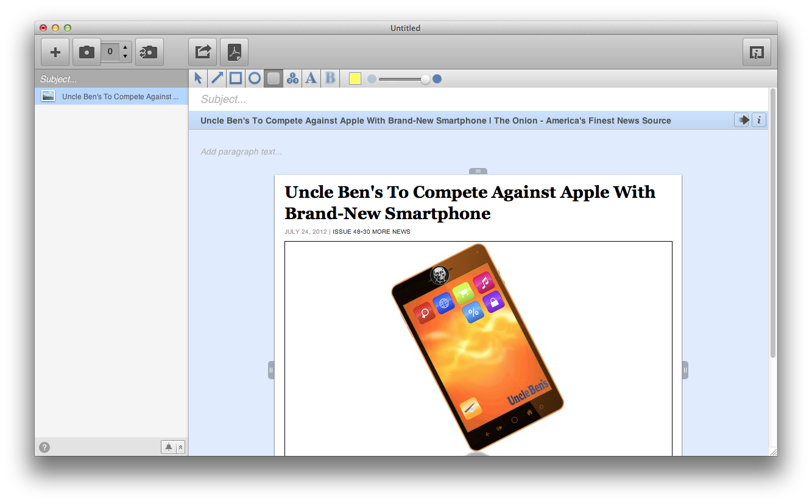812x504 pixels.
Task: Toggle the filled rounded rectangle tool
Action: coord(274,78)
